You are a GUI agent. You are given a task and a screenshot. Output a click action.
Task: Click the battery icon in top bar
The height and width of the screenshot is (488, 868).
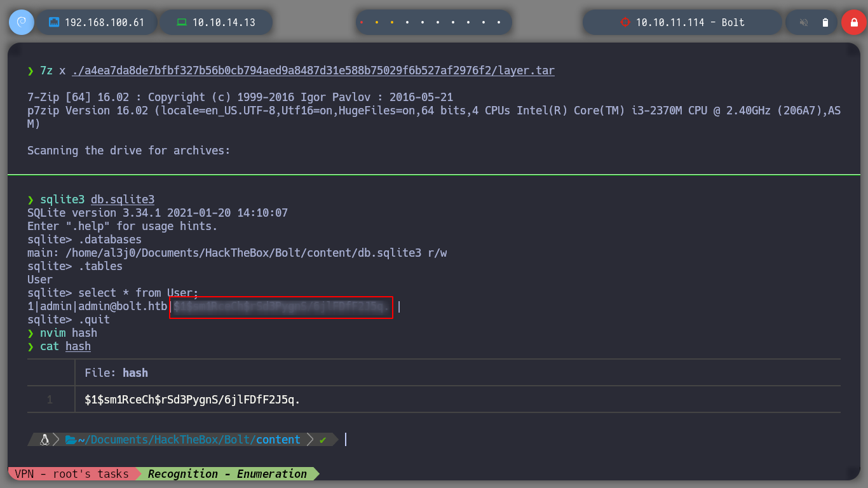pyautogui.click(x=825, y=22)
